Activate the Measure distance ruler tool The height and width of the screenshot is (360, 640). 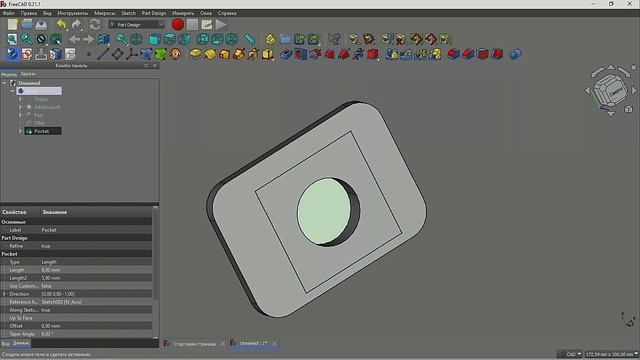[x=249, y=39]
